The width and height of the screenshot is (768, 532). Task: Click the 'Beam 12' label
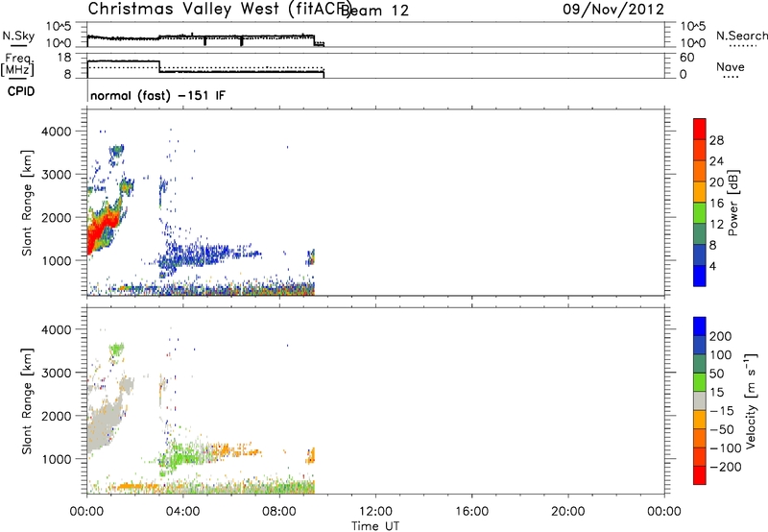point(374,11)
